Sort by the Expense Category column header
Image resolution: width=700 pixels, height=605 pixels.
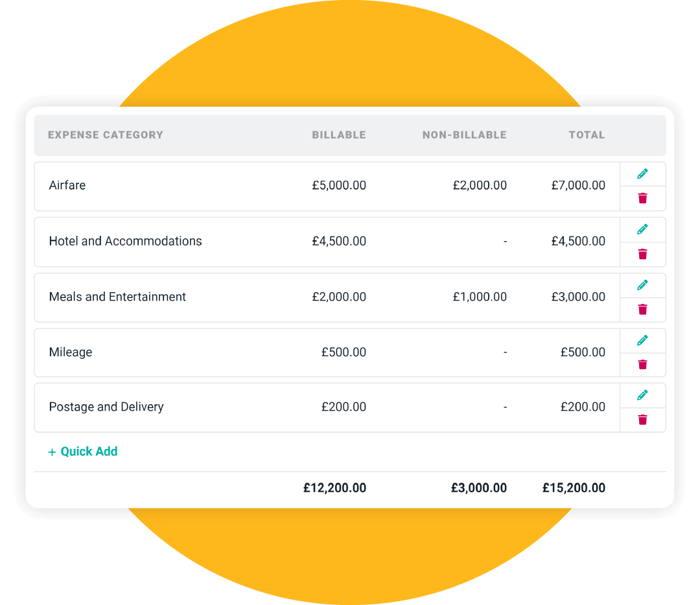coord(106,135)
